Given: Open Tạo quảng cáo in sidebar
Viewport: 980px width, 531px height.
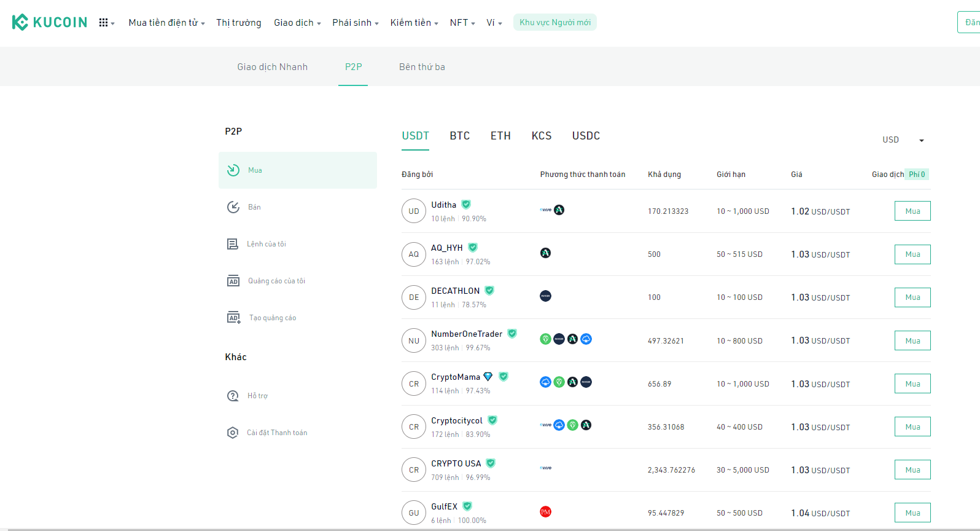Looking at the screenshot, I should coord(273,318).
